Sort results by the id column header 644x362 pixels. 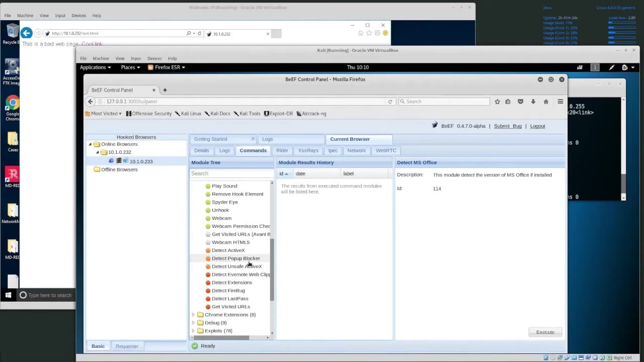tap(284, 173)
